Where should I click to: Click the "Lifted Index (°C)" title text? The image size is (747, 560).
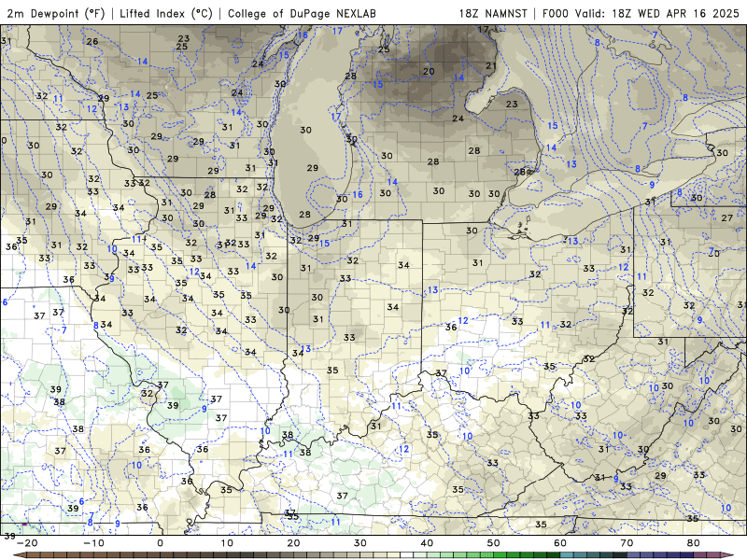pyautogui.click(x=166, y=13)
